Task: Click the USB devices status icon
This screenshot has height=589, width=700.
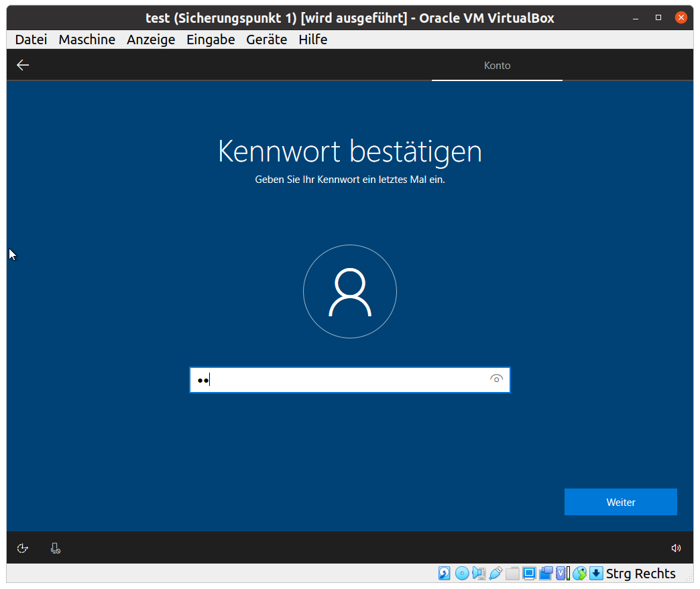Action: [496, 573]
